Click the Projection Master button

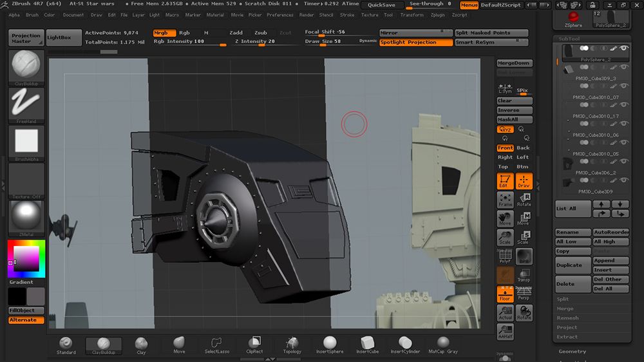click(x=26, y=38)
